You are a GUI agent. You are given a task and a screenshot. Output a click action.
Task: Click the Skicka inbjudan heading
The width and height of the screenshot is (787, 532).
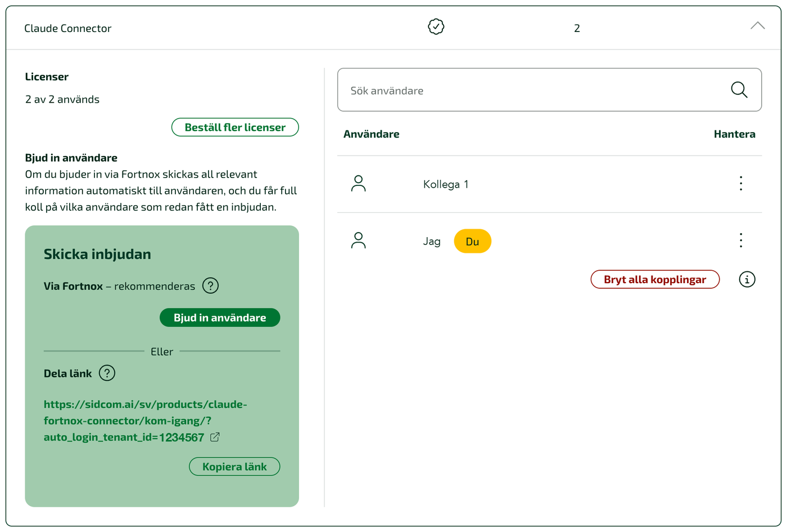pyautogui.click(x=97, y=254)
